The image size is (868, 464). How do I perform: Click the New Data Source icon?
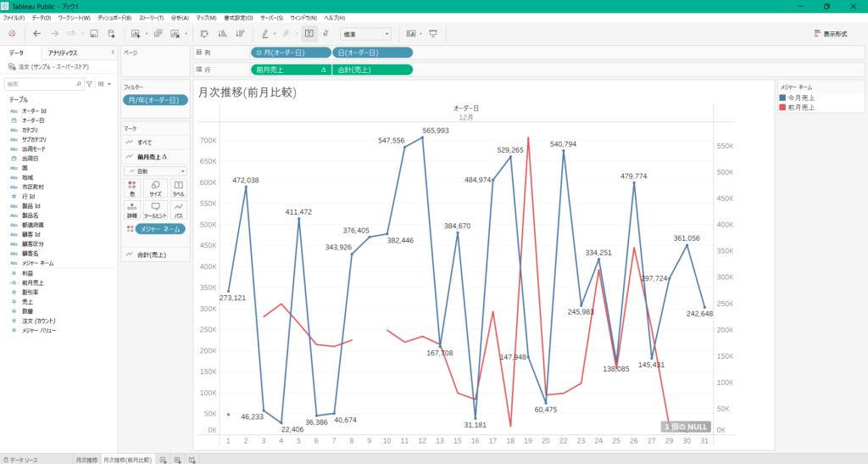(111, 34)
